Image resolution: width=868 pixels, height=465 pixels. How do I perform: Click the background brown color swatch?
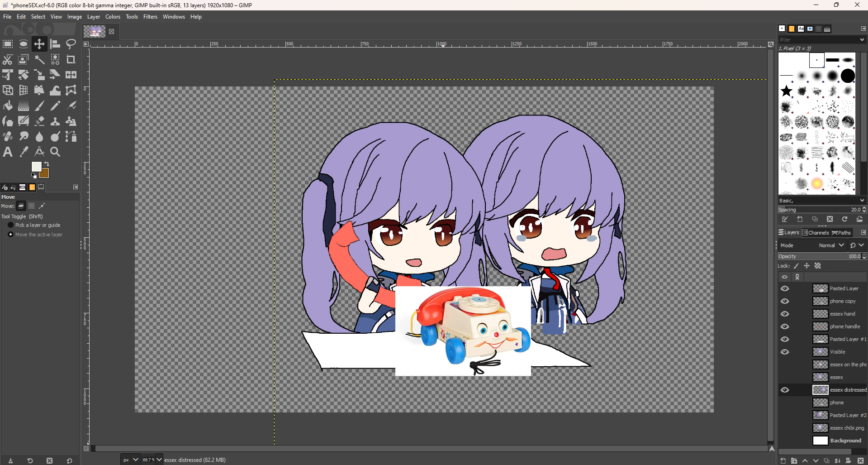pyautogui.click(x=45, y=174)
